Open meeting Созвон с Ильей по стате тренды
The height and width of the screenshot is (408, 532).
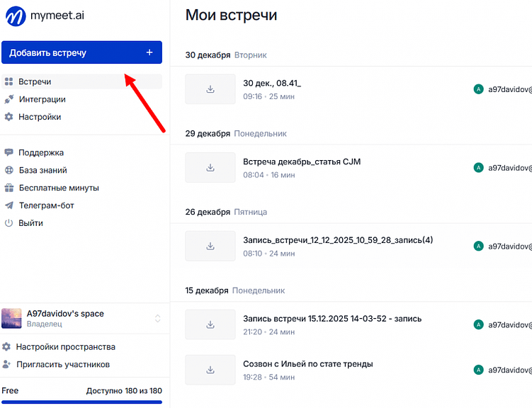click(307, 363)
